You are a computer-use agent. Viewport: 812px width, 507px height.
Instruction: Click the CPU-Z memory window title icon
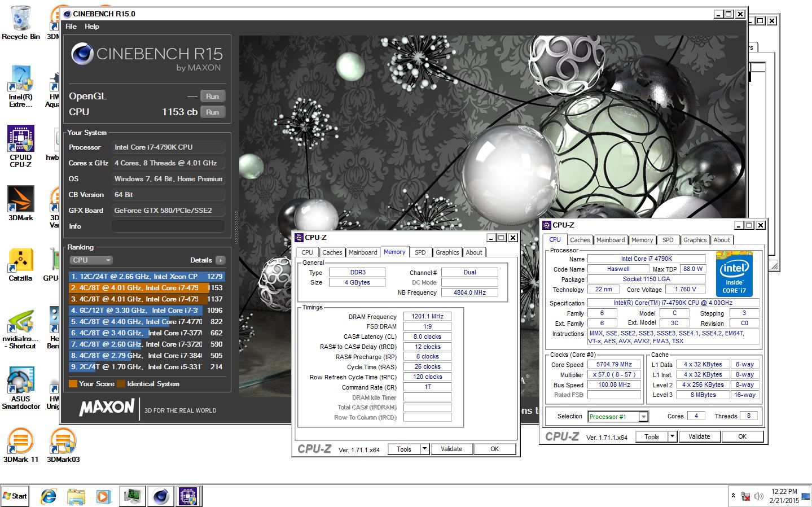pos(299,238)
